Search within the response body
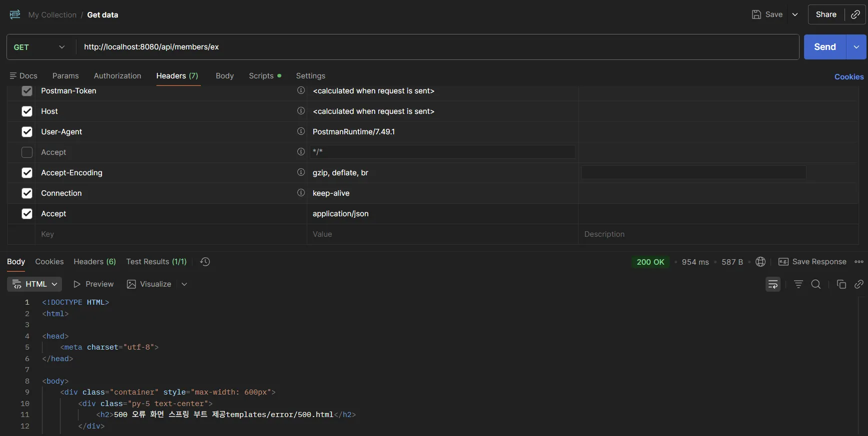Screen dimensions: 868x436 [816, 284]
